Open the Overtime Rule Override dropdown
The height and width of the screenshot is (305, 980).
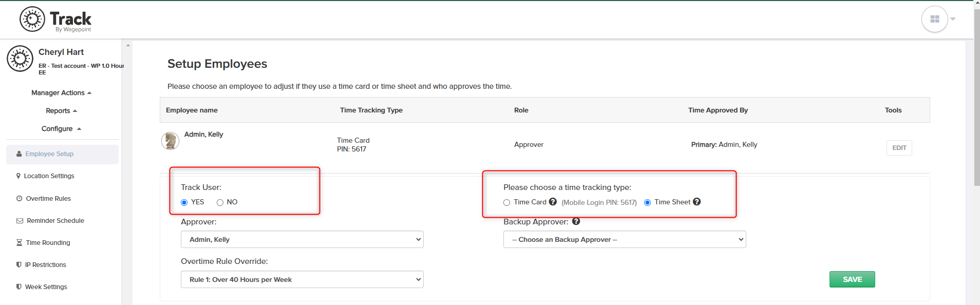point(302,279)
